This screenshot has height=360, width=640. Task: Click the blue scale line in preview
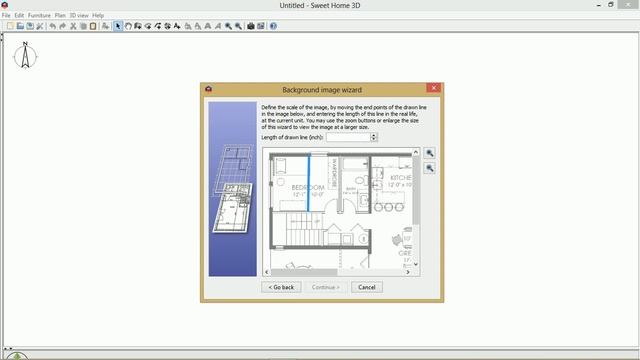pos(309,182)
